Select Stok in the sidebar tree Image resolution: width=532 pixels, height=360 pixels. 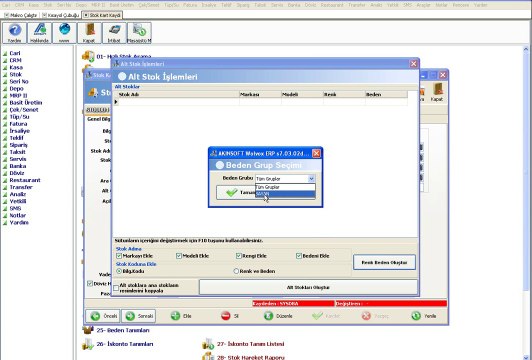tap(16, 74)
